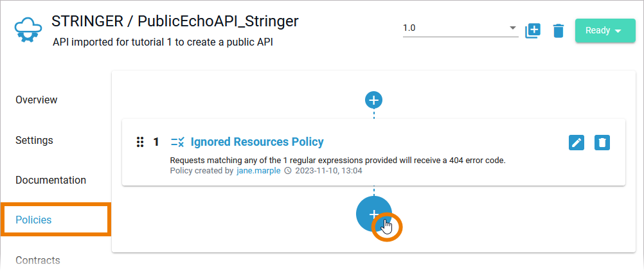Screen dimensions: 644x271
Task: Delete the Ignored Resources Policy
Action: point(602,143)
